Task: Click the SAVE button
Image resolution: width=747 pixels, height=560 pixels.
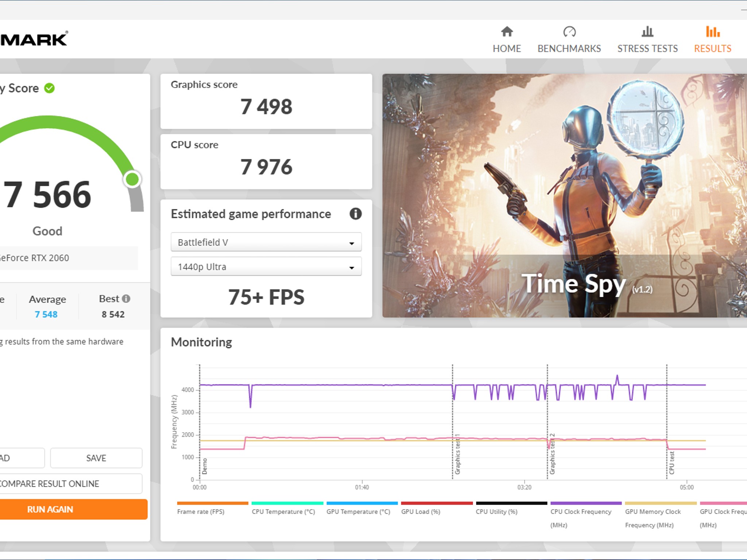Action: pyautogui.click(x=96, y=458)
